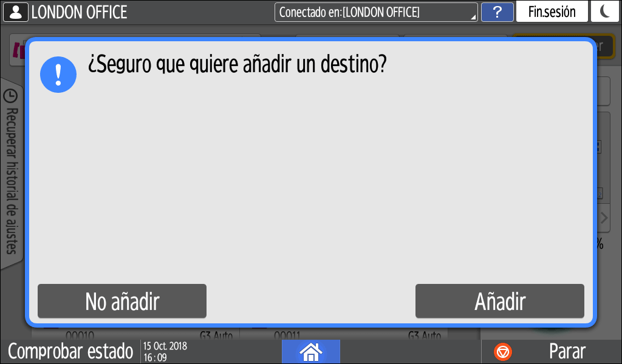
Task: Open help with the question mark
Action: tap(497, 12)
